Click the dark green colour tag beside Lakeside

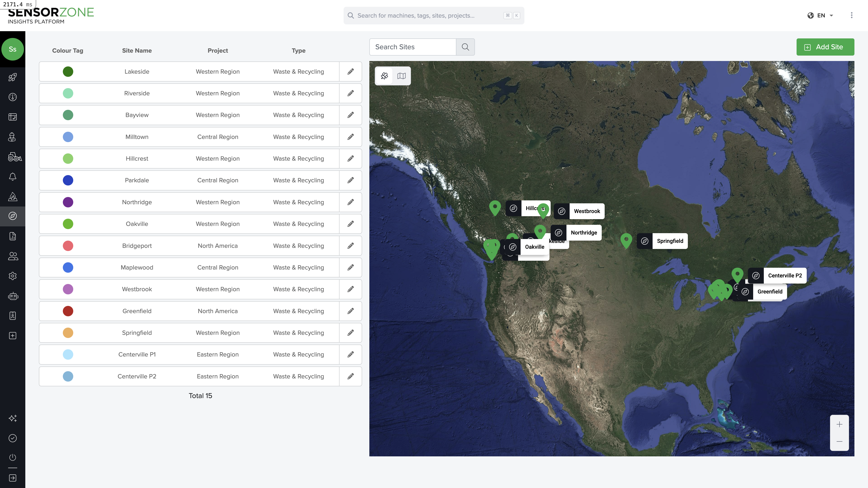coord(68,71)
